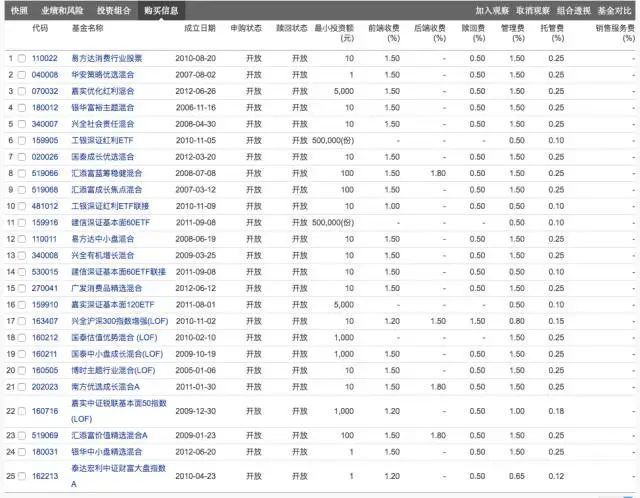
Task: Open fund link 工银深证红利ETF联接
Action: [x=110, y=206]
